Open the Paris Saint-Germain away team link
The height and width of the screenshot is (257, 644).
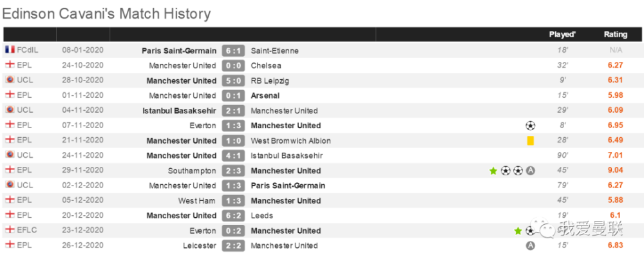(x=288, y=186)
